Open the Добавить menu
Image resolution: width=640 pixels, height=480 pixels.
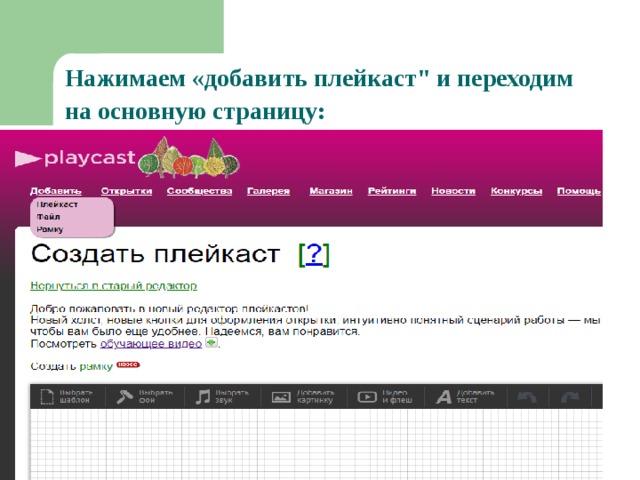[56, 191]
